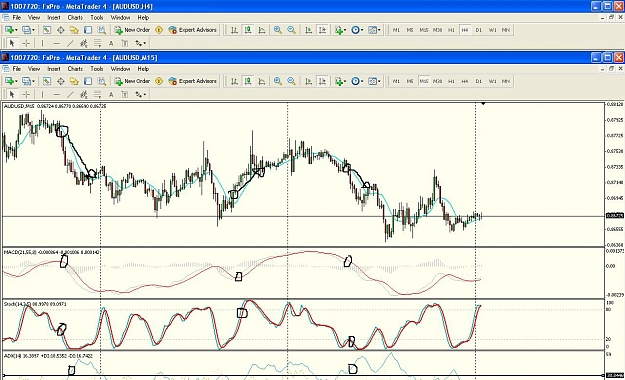Zoom in the chart in H4 window
The image size is (625, 380).
point(278,30)
